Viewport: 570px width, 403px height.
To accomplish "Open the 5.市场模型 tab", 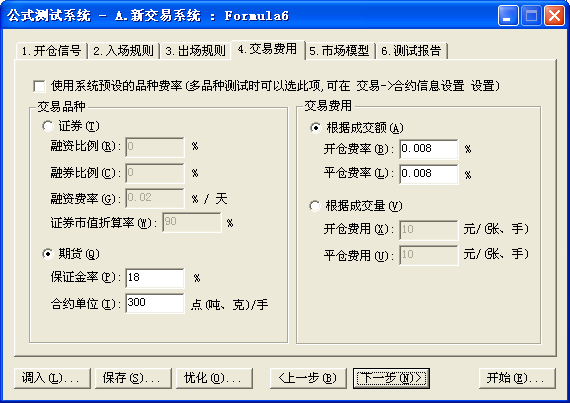I will click(339, 51).
